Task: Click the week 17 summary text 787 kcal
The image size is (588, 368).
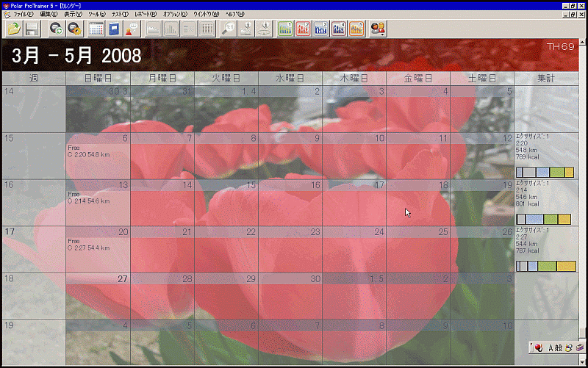Action: point(527,250)
